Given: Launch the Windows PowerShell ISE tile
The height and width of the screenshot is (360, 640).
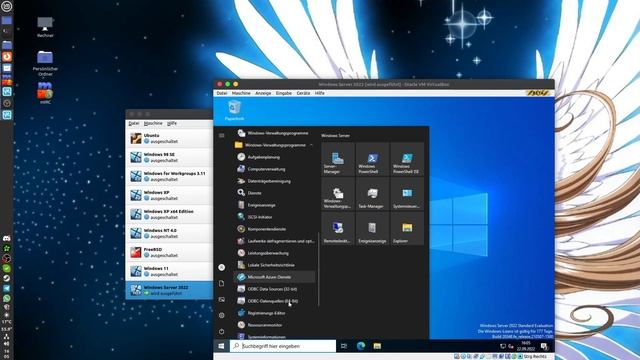Looking at the screenshot, I should pyautogui.click(x=407, y=160).
